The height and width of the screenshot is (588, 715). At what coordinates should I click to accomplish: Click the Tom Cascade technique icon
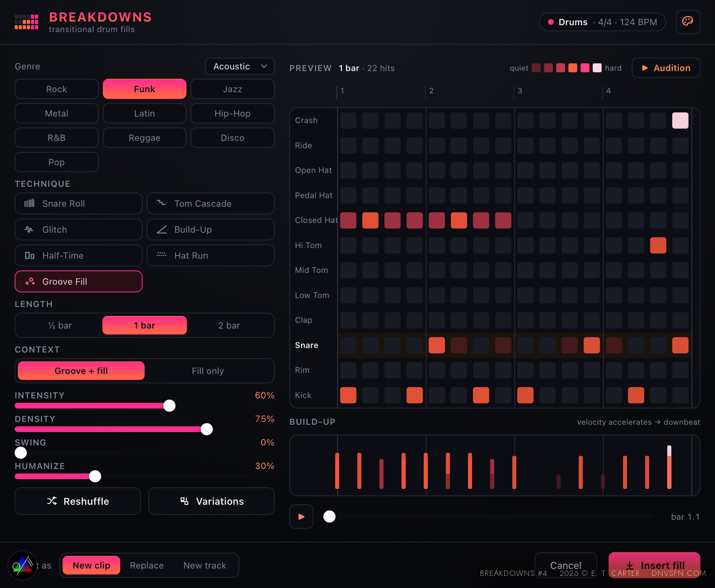[161, 203]
